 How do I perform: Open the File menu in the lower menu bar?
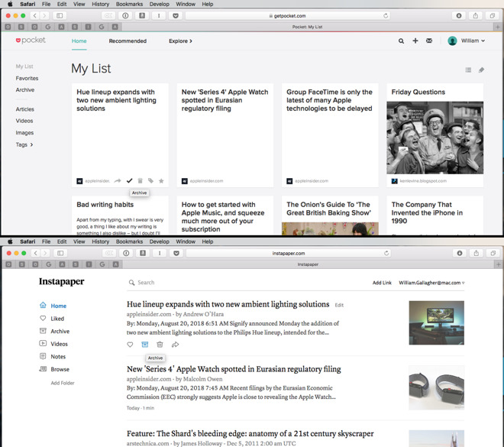tap(47, 241)
